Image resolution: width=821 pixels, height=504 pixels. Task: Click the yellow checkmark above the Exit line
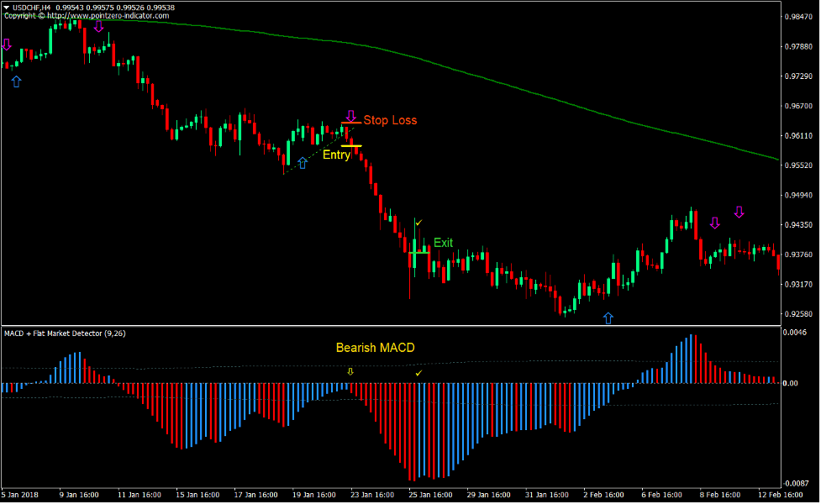click(417, 222)
